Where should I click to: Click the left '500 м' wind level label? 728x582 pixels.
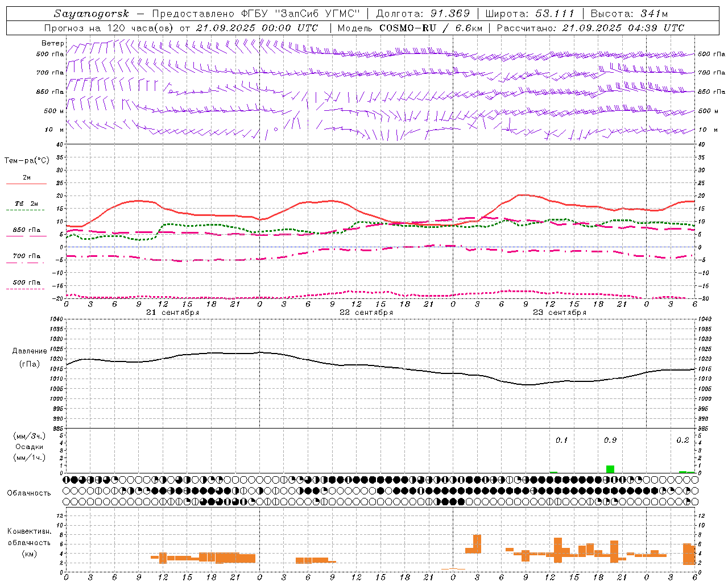point(54,111)
